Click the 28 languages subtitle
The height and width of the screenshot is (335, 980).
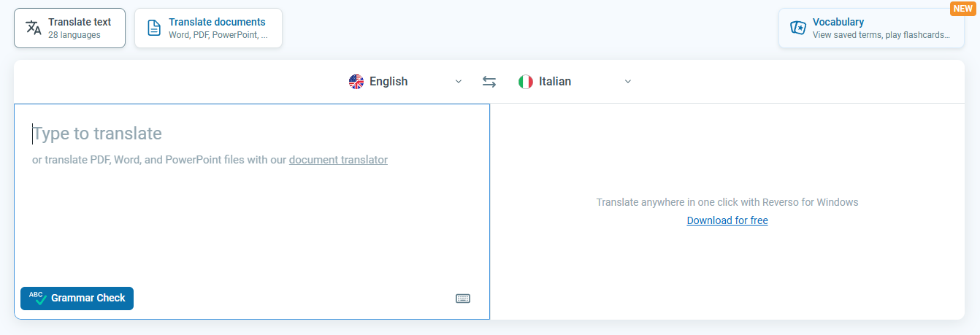74,35
